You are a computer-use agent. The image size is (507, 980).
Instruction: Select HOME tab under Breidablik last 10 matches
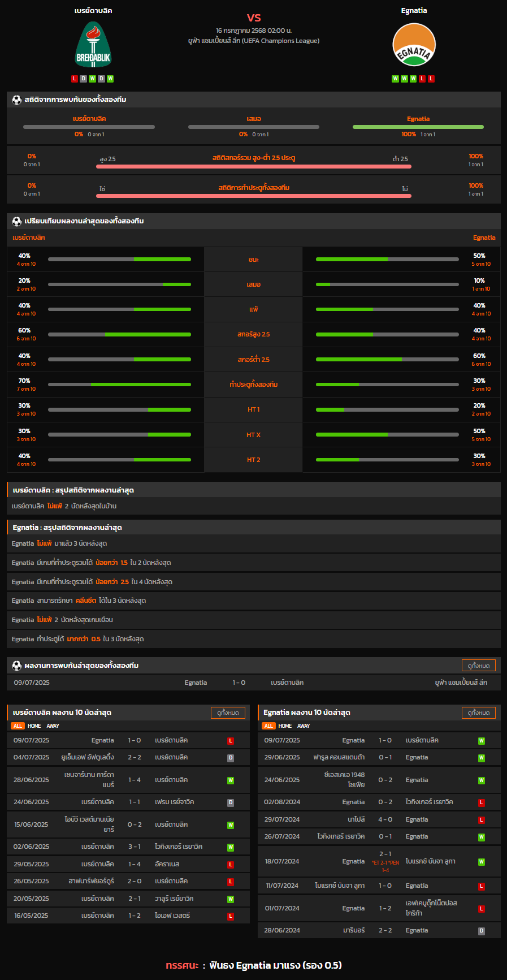pyautogui.click(x=34, y=726)
